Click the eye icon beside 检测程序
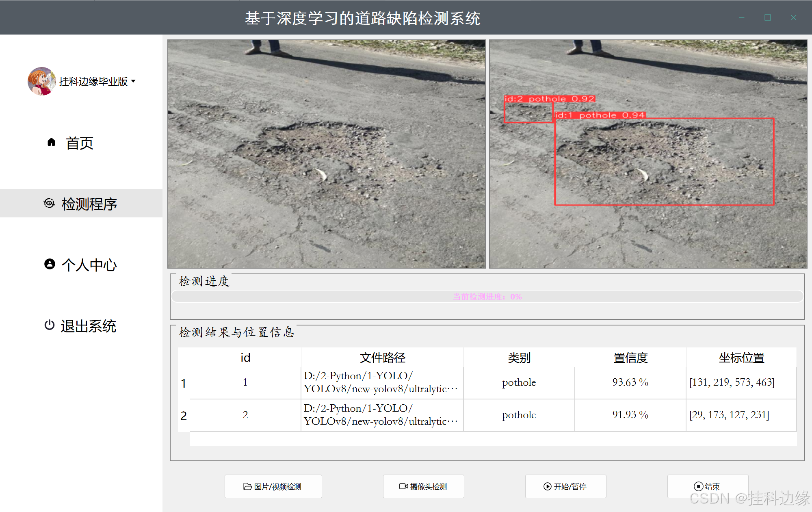812x512 pixels. pyautogui.click(x=49, y=203)
